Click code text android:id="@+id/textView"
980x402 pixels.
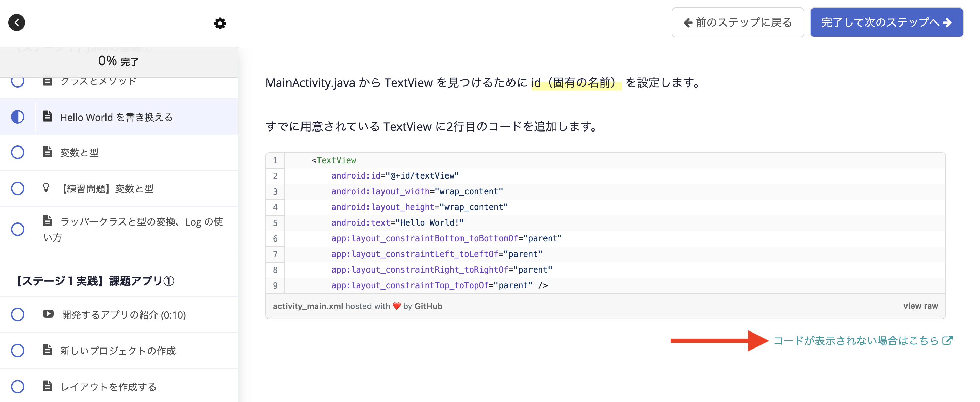pos(395,176)
